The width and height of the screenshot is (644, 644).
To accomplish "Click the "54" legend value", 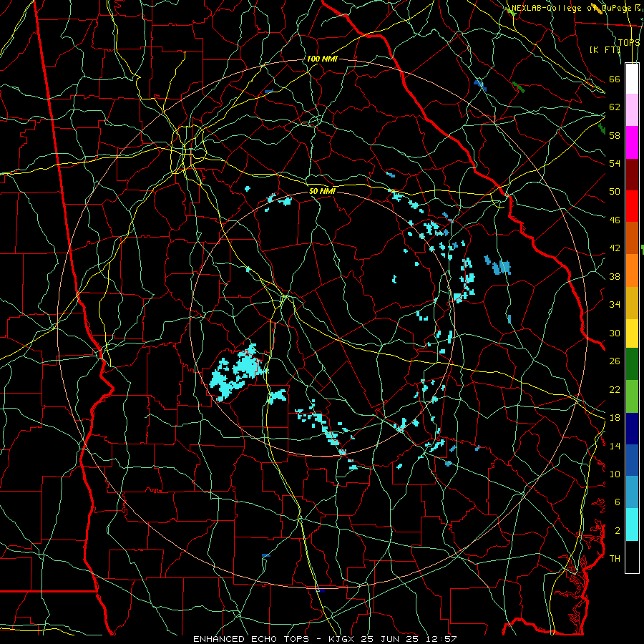I will (x=615, y=163).
